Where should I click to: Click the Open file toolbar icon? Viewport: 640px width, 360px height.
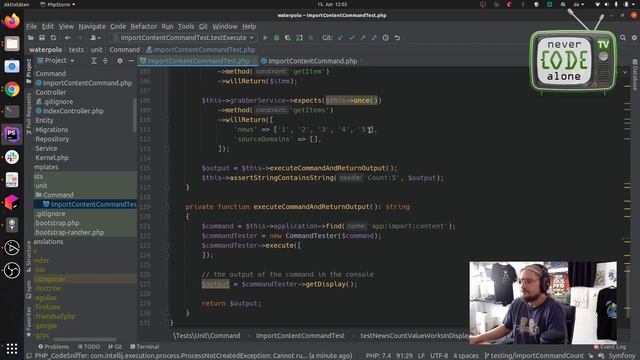31,38
